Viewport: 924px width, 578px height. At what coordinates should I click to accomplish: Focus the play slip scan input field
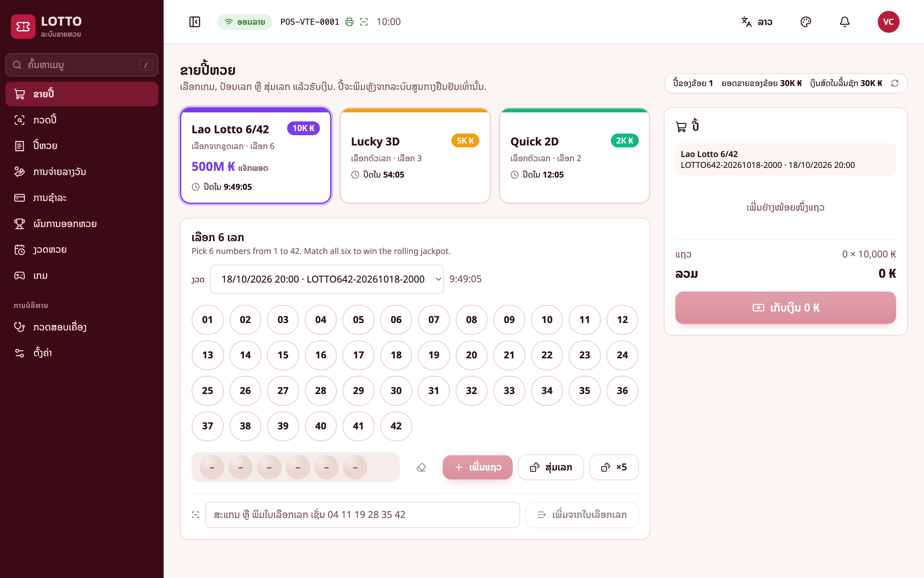pos(362,515)
